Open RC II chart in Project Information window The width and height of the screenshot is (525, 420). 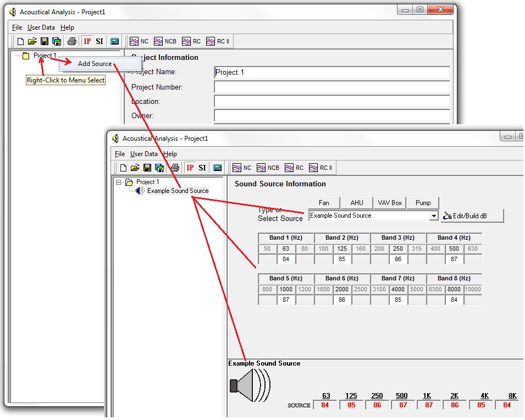(x=218, y=42)
